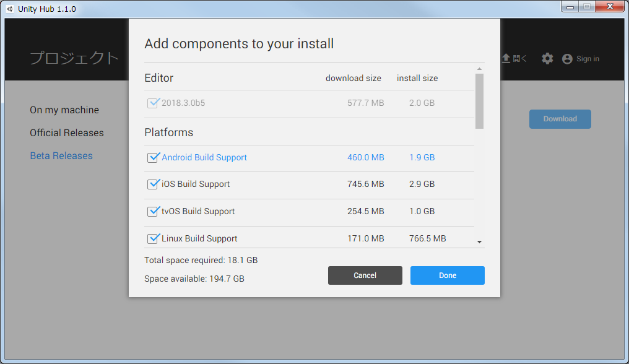
Task: Click the 766.5 MB install size
Action: pyautogui.click(x=428, y=238)
